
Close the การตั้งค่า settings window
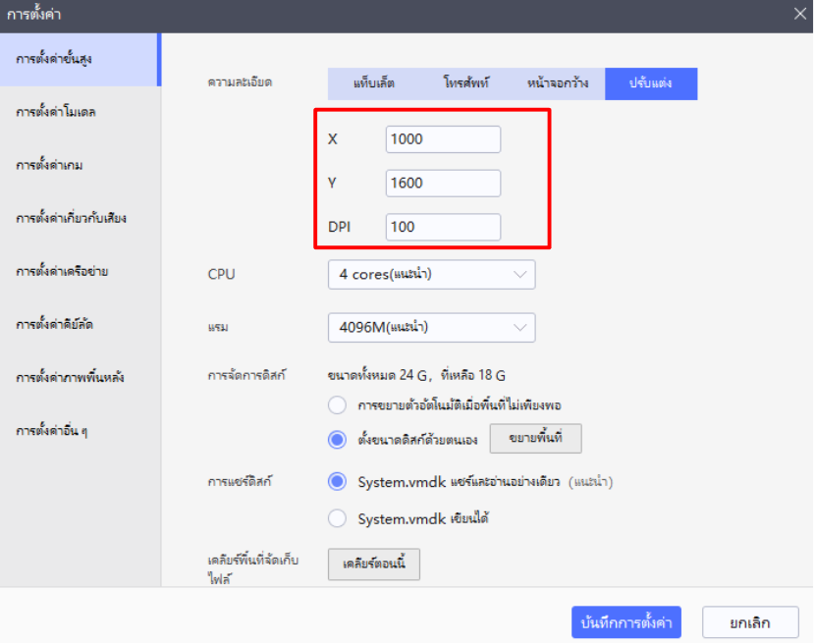click(x=800, y=14)
